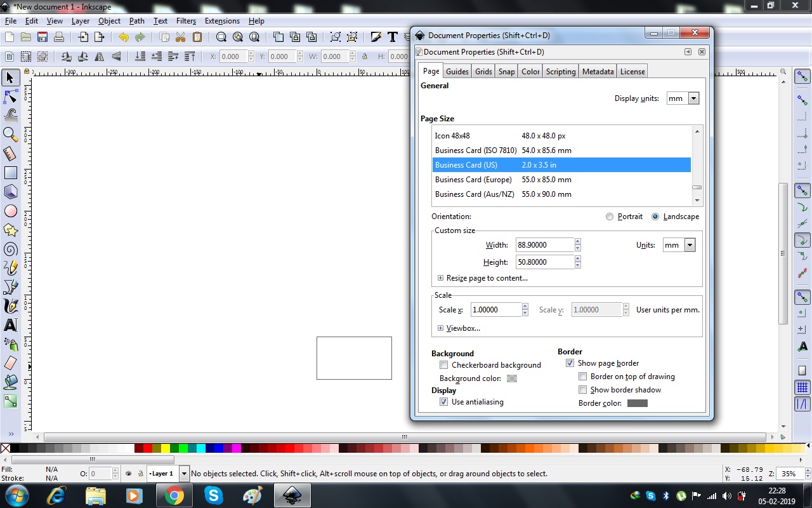Viewport: 812px width, 508px height.
Task: Toggle current layer visibility eye icon
Action: [x=129, y=474]
